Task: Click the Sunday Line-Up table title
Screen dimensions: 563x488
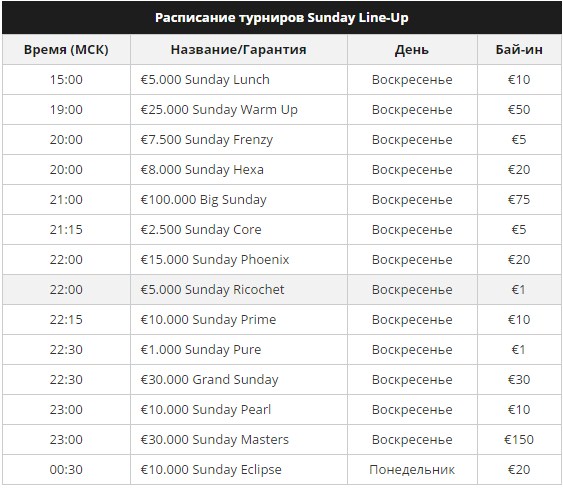Action: tap(282, 18)
